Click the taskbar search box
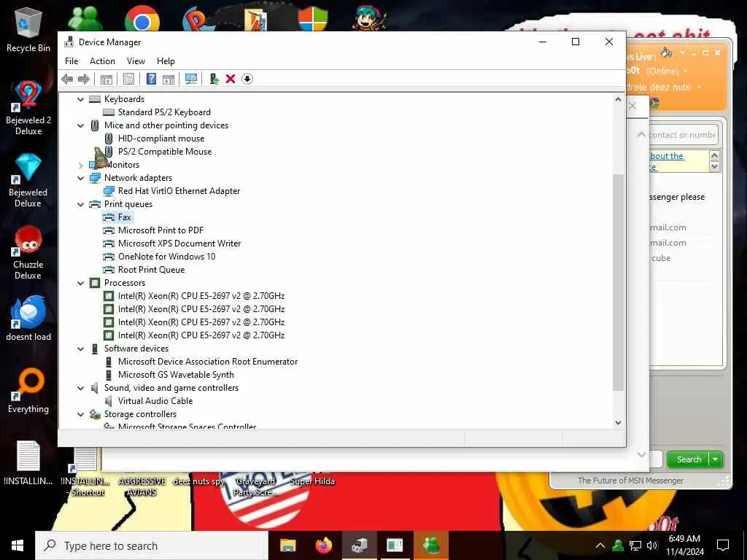 point(152,545)
